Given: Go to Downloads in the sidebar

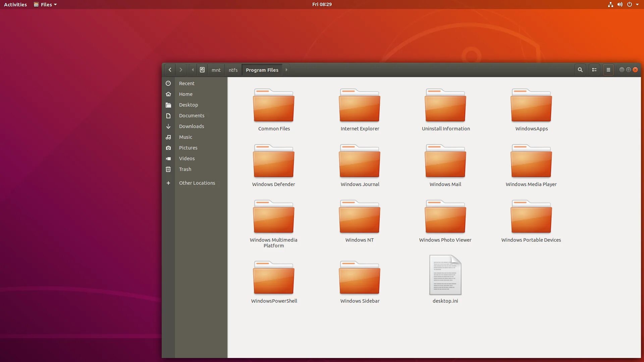Looking at the screenshot, I should [x=191, y=126].
